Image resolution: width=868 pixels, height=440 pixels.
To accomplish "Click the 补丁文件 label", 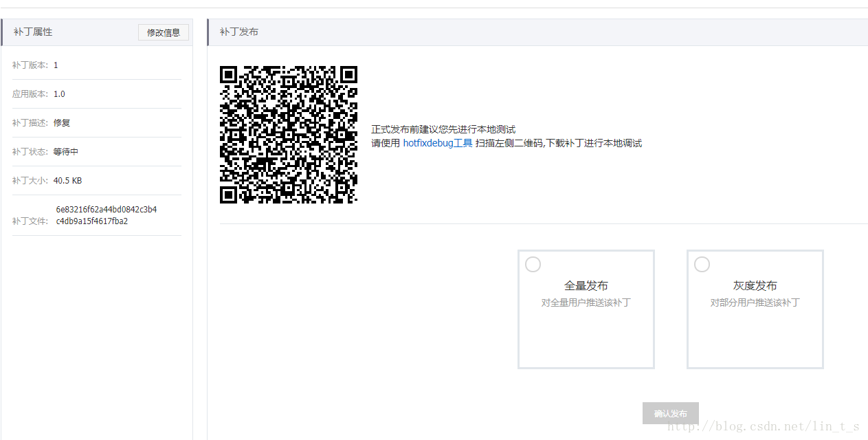I will (30, 221).
